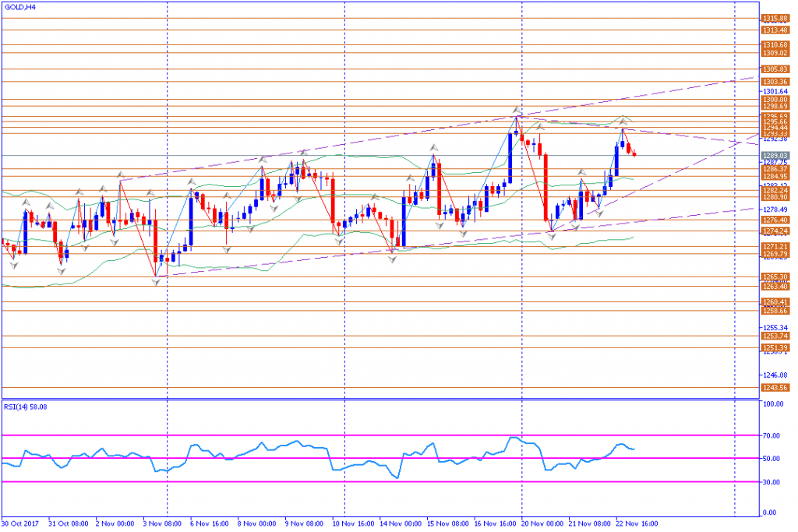
Task: Select the current price 1289.03 tag
Action: tap(775, 156)
